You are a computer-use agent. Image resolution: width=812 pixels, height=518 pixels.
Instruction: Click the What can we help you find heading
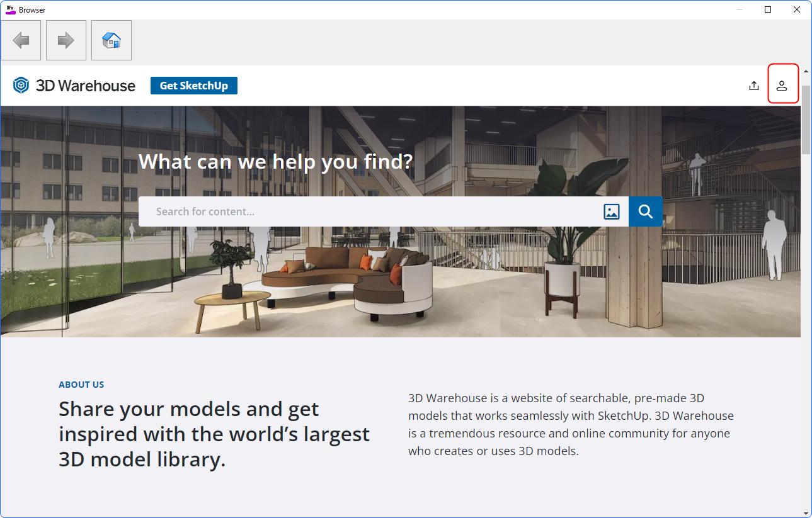(275, 162)
